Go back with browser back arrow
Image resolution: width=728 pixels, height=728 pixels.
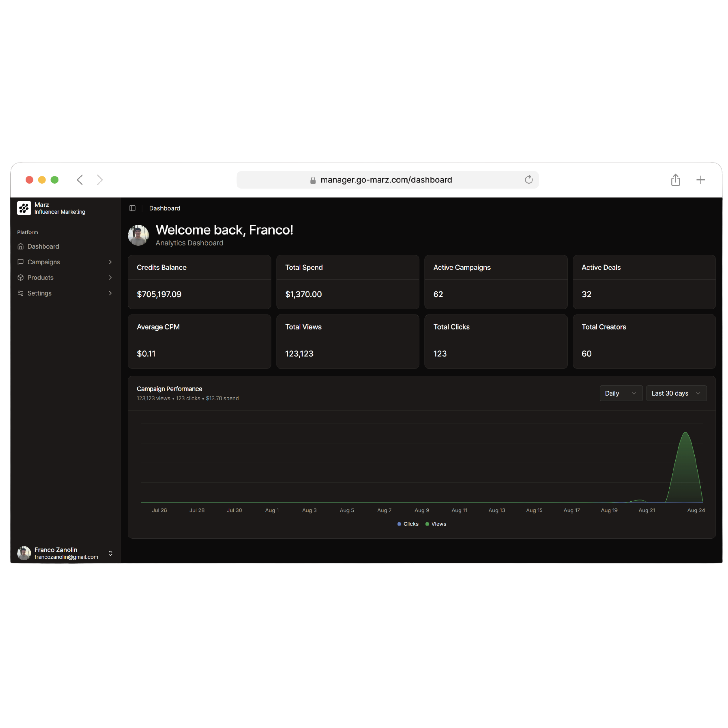coord(80,180)
